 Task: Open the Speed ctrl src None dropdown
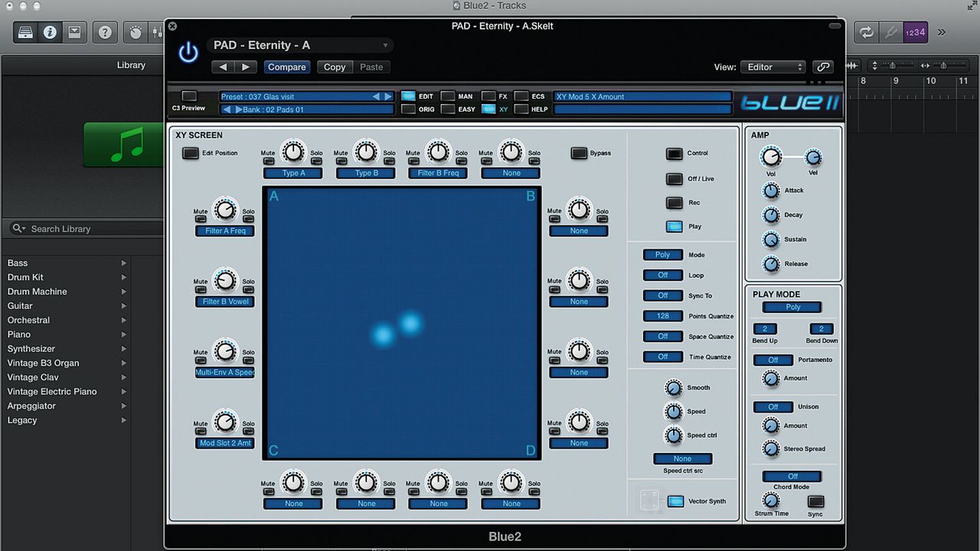(x=683, y=459)
